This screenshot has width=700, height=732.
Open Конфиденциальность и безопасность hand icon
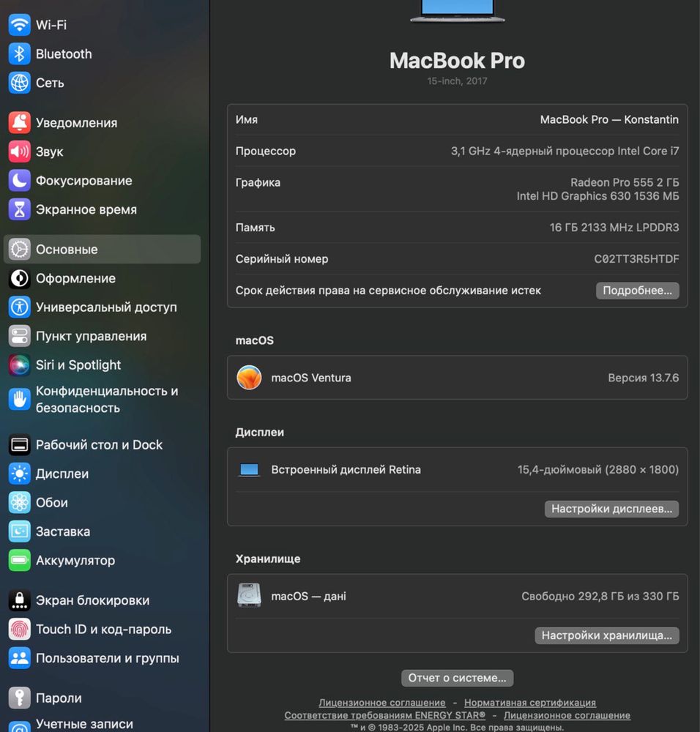(x=19, y=400)
